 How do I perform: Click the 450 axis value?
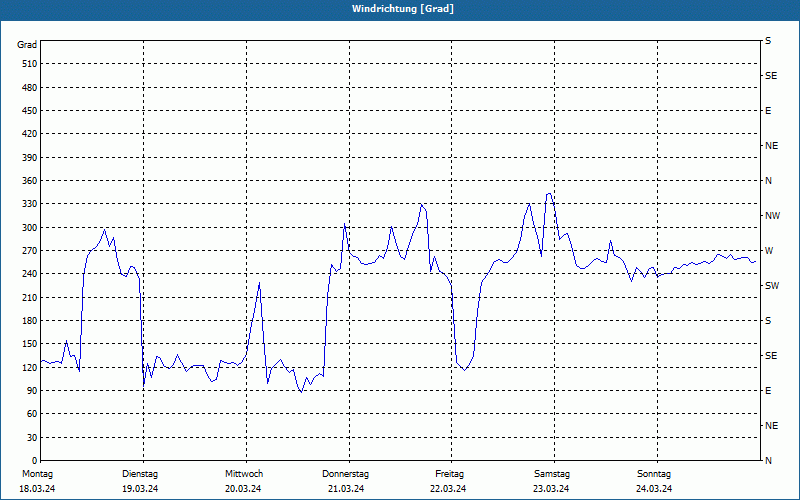pos(30,111)
